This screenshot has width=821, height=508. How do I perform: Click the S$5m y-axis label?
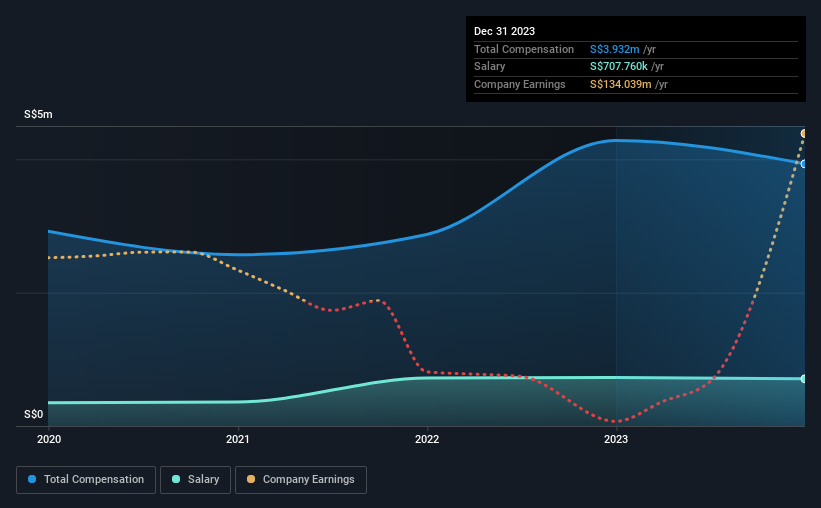(x=38, y=114)
